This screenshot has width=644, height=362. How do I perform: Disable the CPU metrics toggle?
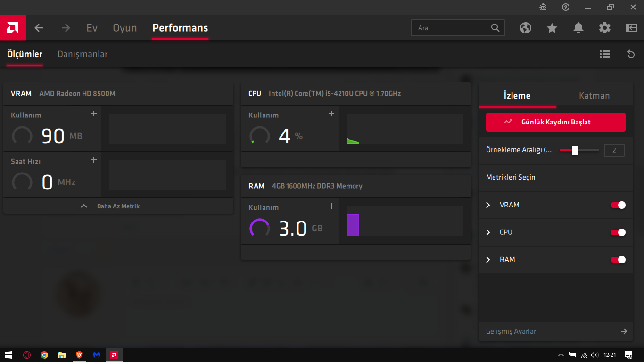[618, 232]
